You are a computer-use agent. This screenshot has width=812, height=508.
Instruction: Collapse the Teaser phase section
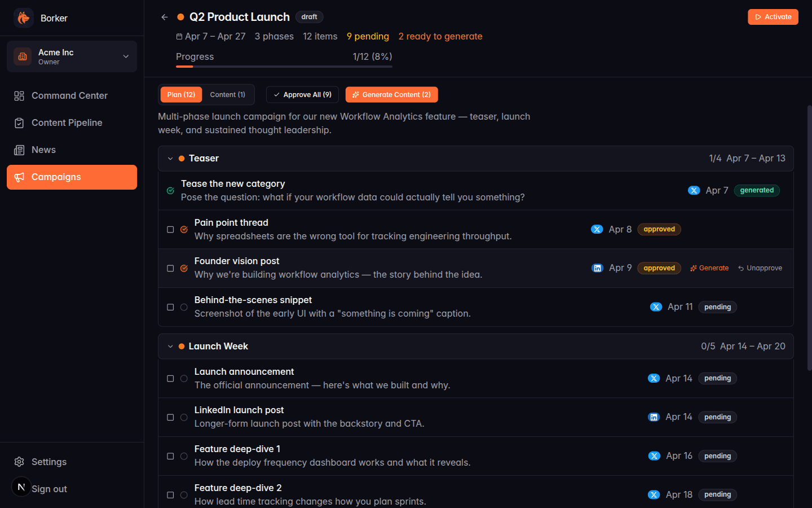pyautogui.click(x=170, y=159)
